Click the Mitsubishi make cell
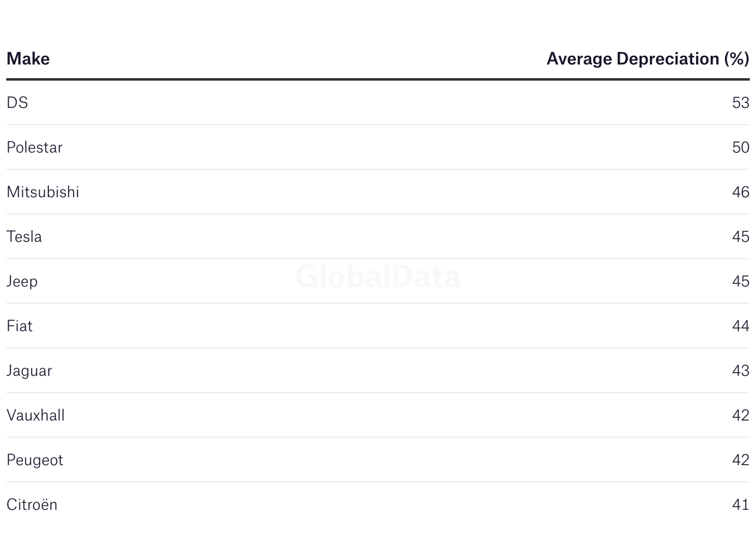The height and width of the screenshot is (552, 756). [x=43, y=192]
